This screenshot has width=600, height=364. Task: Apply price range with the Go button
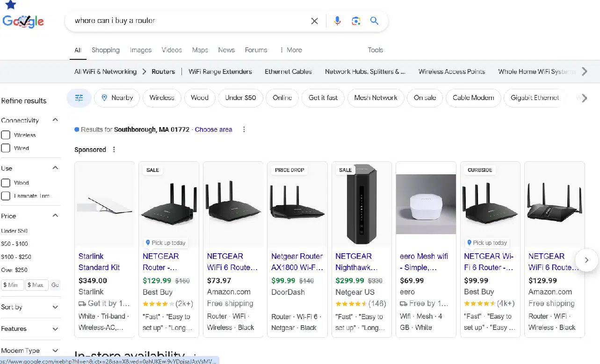click(55, 285)
